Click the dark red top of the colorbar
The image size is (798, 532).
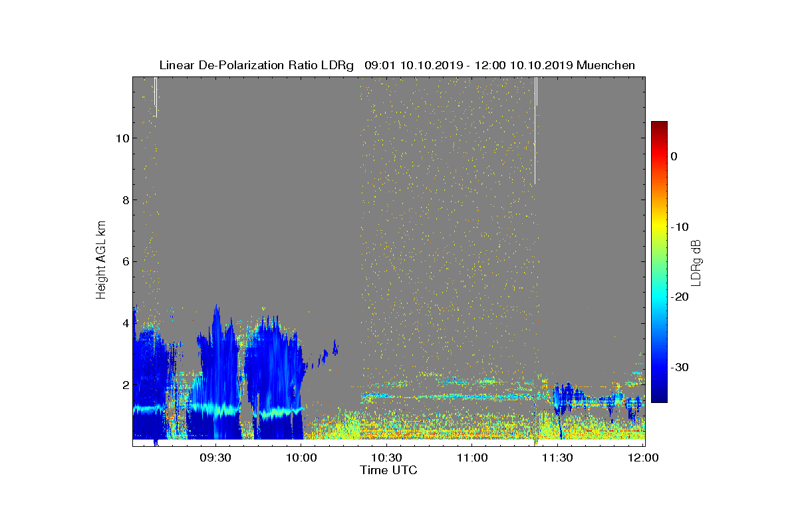coord(659,126)
